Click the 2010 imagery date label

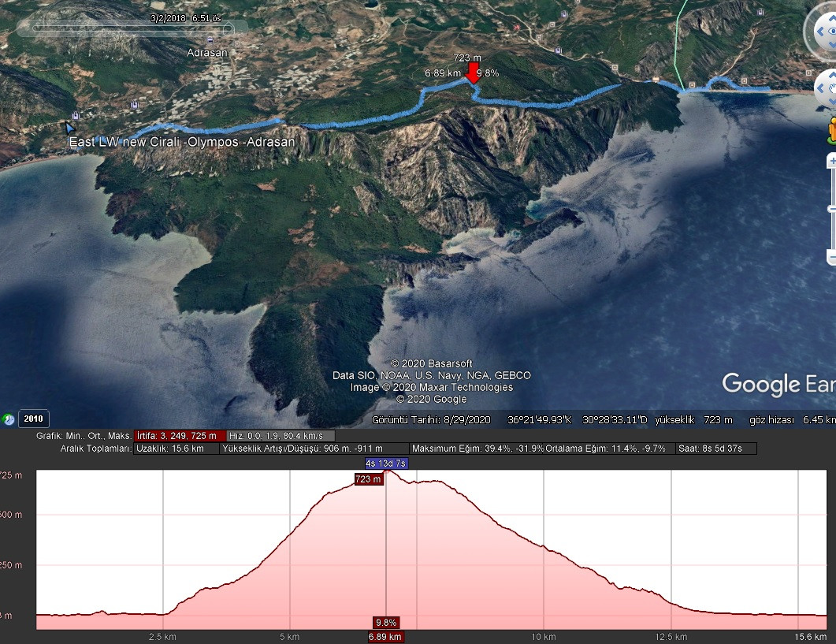coord(33,419)
